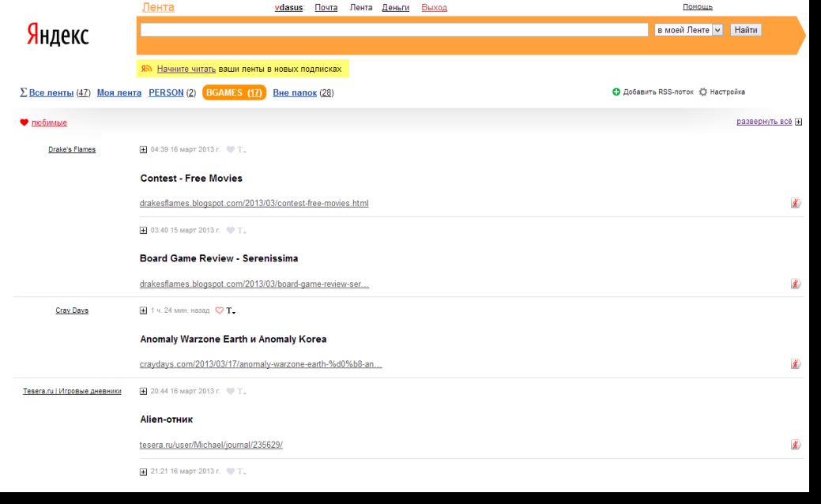Image resolution: width=821 pixels, height=504 pixels.
Task: Click the Contest - Free Movies title
Action: (191, 178)
